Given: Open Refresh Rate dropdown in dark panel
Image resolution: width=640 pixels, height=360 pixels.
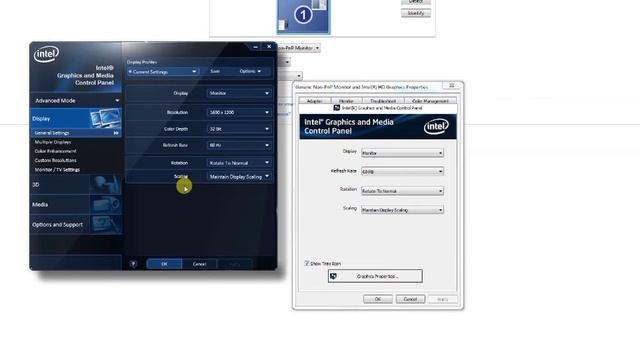Looking at the screenshot, I should click(239, 145).
